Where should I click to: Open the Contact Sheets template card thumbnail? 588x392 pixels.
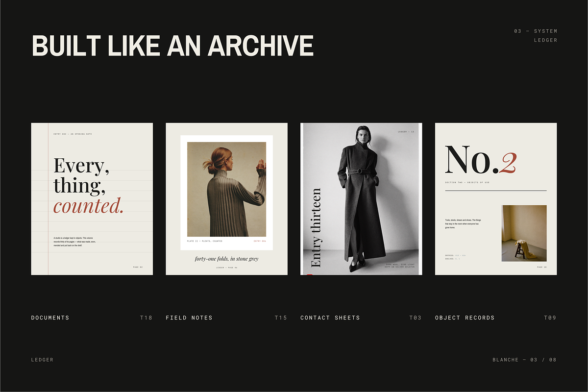pyautogui.click(x=361, y=199)
